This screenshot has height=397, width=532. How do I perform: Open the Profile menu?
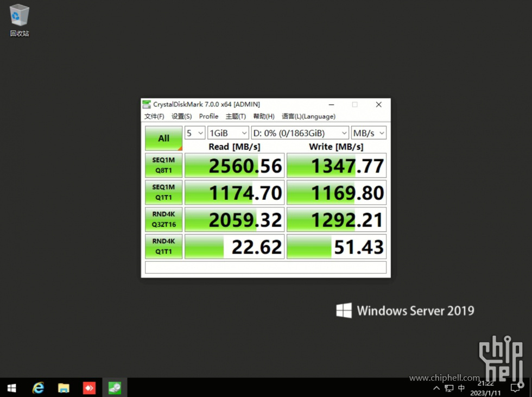208,116
